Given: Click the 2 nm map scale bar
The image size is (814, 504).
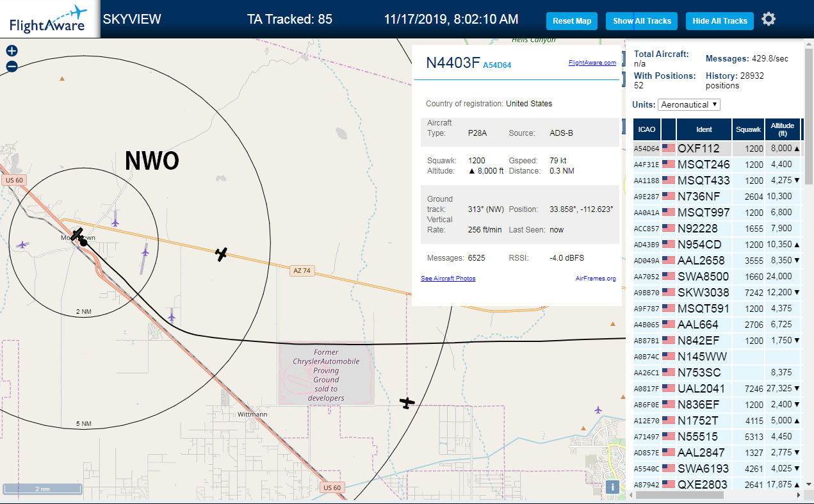Looking at the screenshot, I should 42,489.
